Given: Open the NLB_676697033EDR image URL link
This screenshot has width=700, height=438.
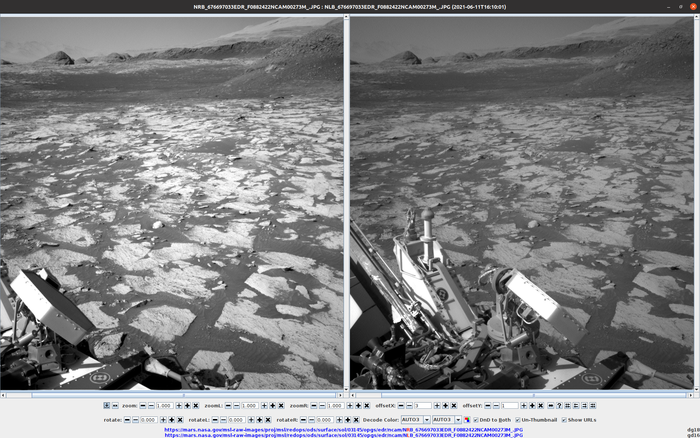Looking at the screenshot, I should tap(344, 435).
